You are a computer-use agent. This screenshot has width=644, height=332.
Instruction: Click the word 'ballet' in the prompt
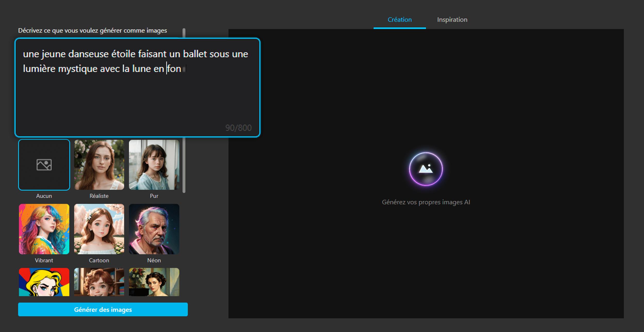[195, 54]
